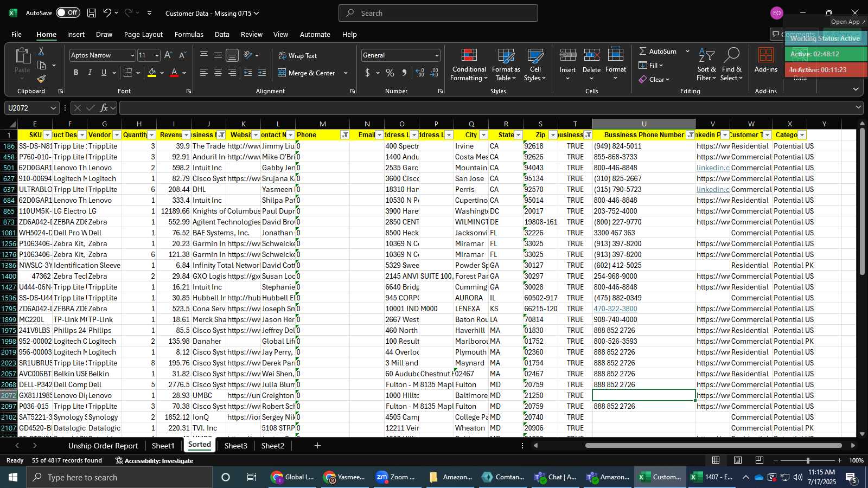
Task: Toggle Wrap Text
Action: (298, 55)
